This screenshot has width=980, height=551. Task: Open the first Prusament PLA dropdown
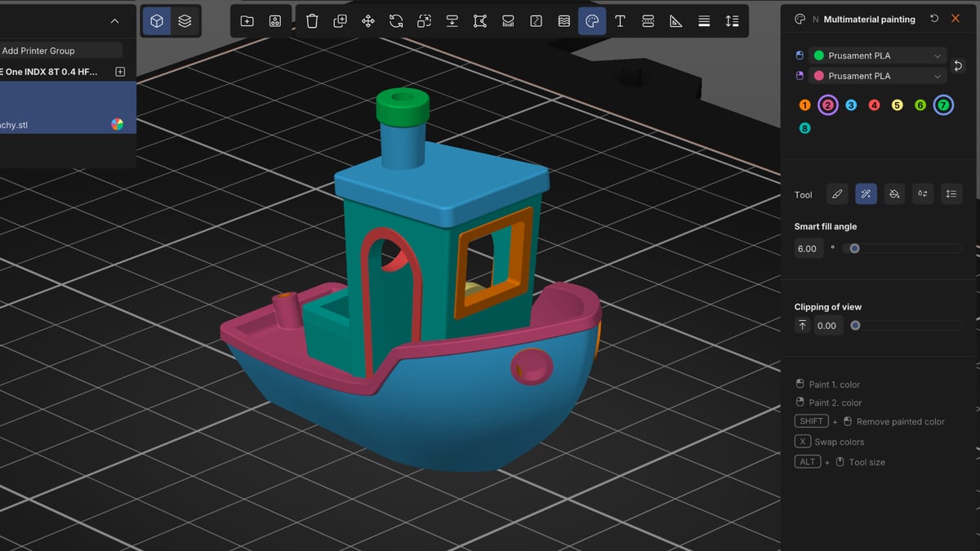(877, 56)
